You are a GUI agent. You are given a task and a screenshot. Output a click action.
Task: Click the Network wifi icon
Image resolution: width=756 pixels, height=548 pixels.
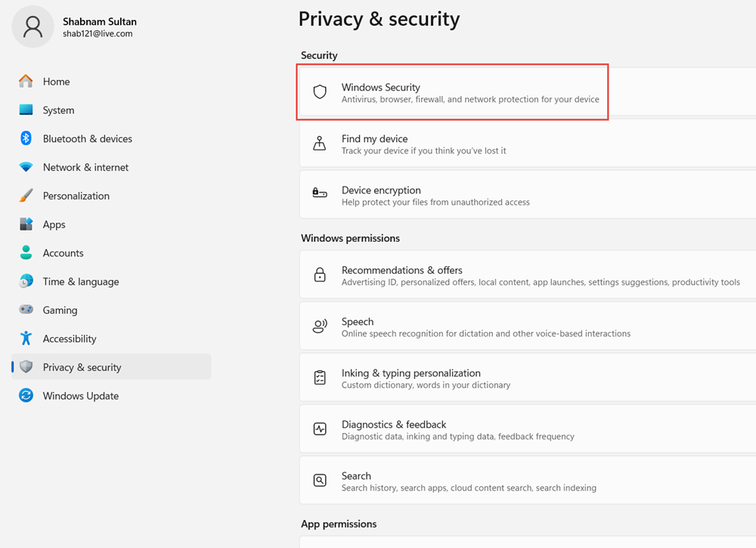point(26,167)
